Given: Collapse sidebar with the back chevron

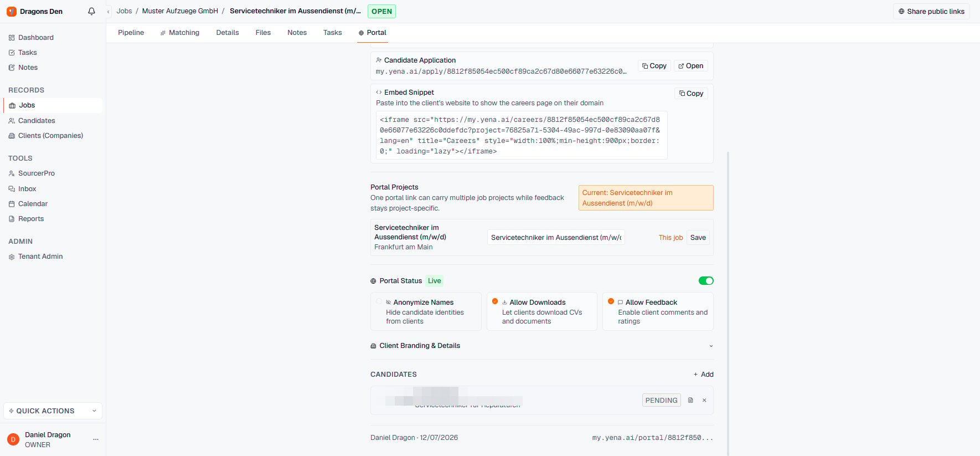Looking at the screenshot, I should (x=109, y=11).
